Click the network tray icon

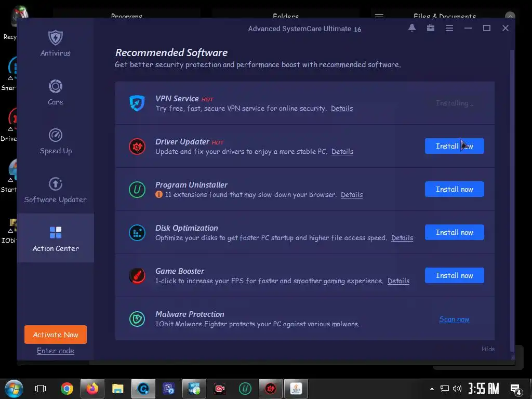(x=445, y=389)
